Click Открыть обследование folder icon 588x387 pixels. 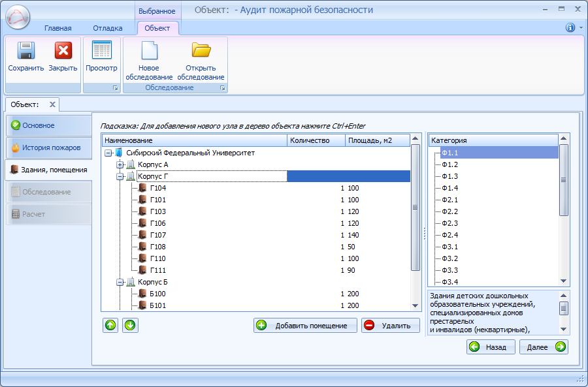click(x=201, y=50)
